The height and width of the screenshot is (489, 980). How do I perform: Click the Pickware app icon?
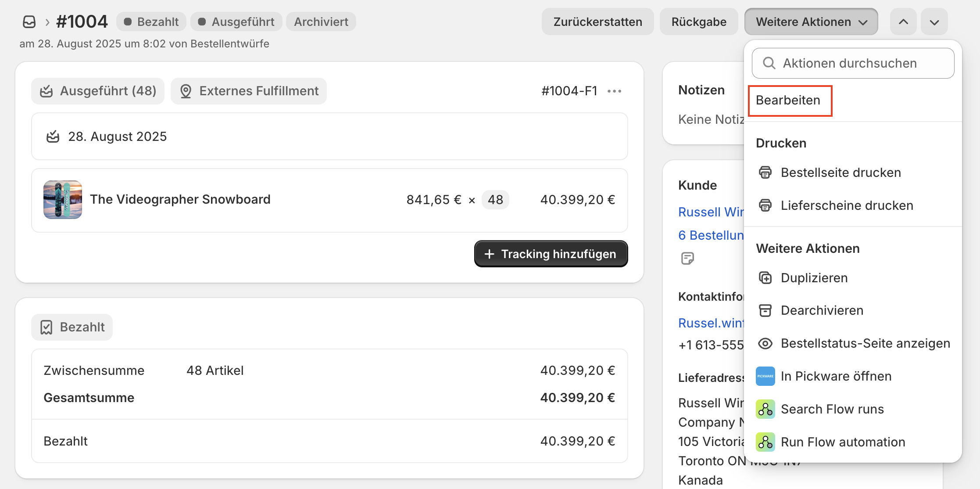(765, 376)
